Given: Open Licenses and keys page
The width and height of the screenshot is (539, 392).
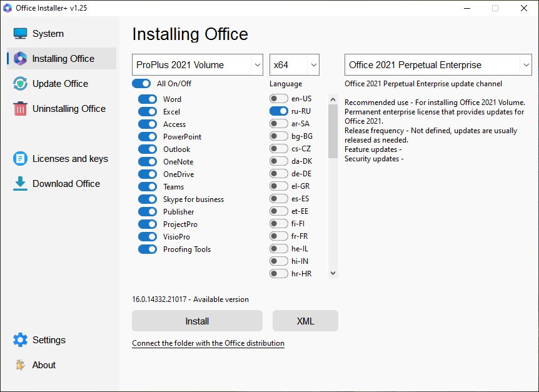Looking at the screenshot, I should pos(70,159).
